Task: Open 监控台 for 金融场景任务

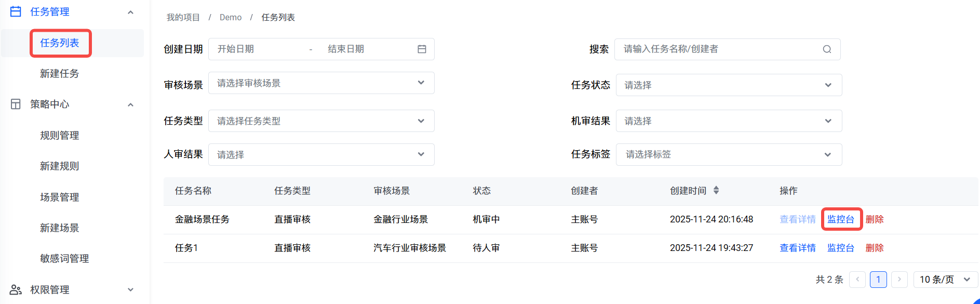Action: click(840, 219)
